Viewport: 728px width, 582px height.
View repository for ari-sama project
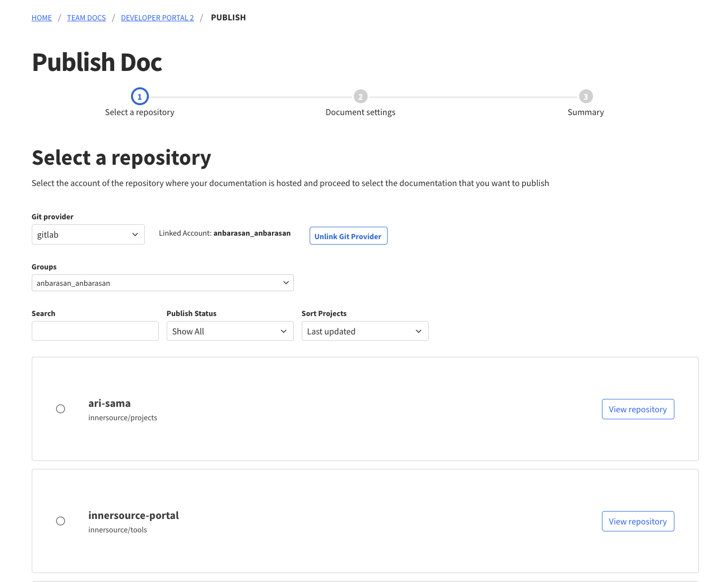click(x=638, y=409)
